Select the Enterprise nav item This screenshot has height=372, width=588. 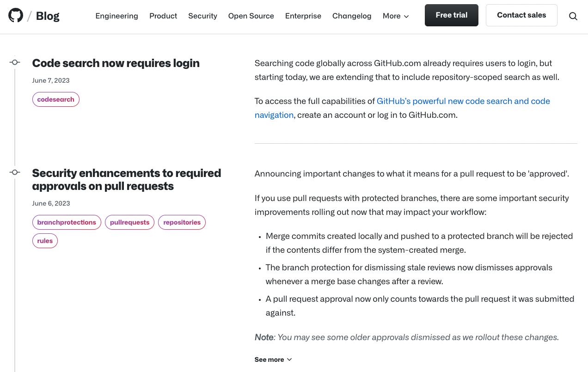coord(303,16)
